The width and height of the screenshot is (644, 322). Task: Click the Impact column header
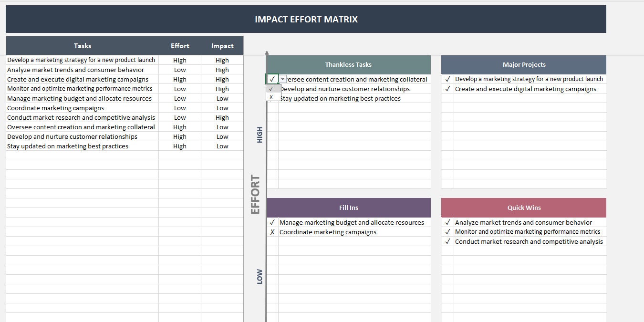coord(222,46)
